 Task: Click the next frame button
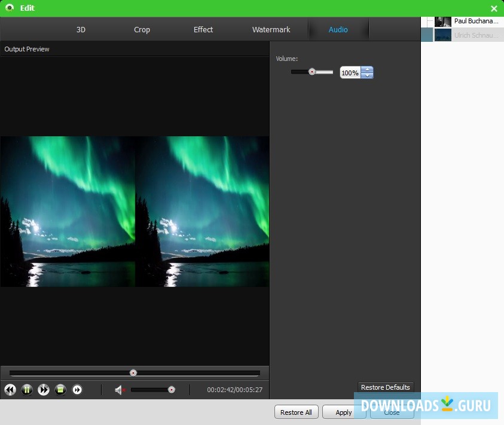pos(77,390)
